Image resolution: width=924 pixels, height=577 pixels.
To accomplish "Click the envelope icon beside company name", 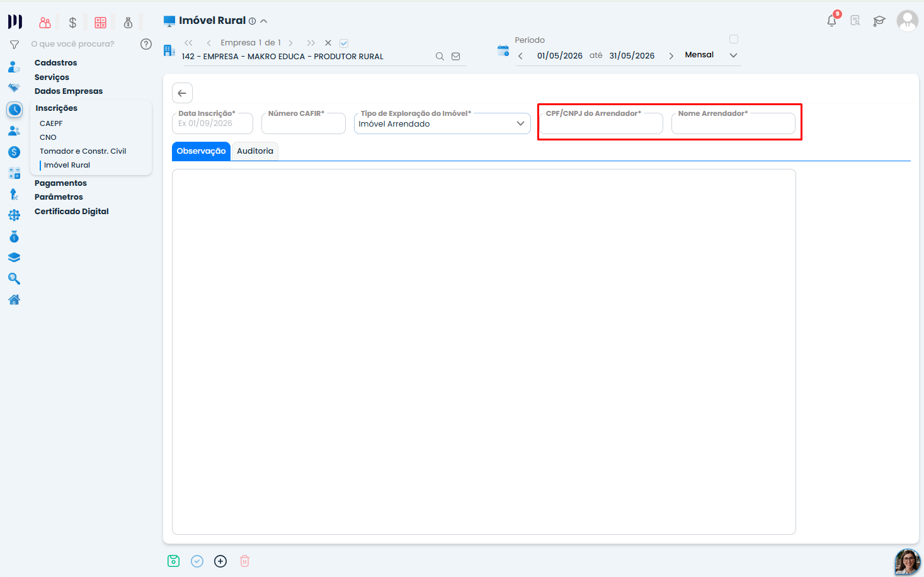I will (x=456, y=56).
